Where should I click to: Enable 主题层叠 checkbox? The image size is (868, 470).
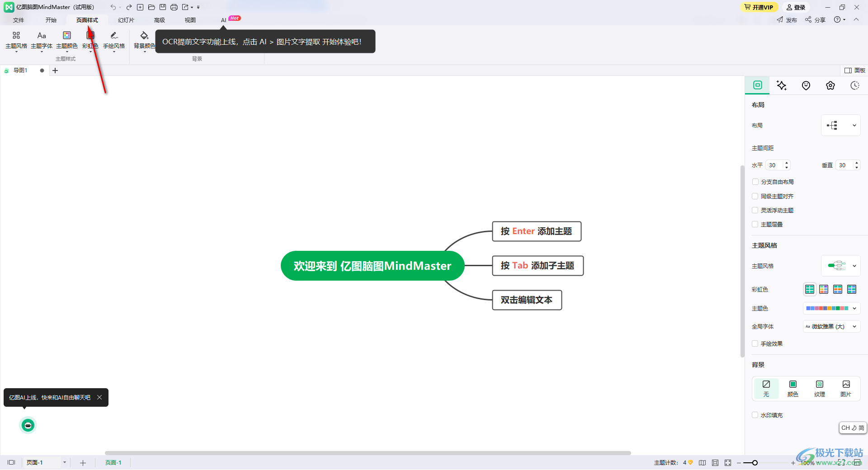(x=755, y=224)
